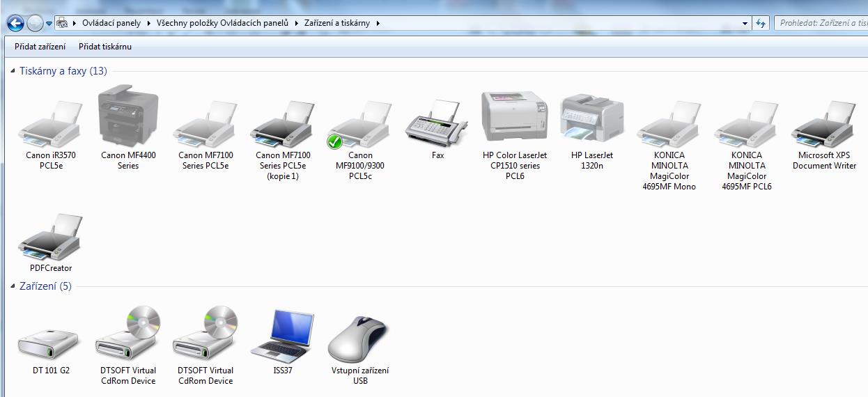Select KONICA MINOLTA MagiColor 4695MF PCL6 icon

pos(747,124)
